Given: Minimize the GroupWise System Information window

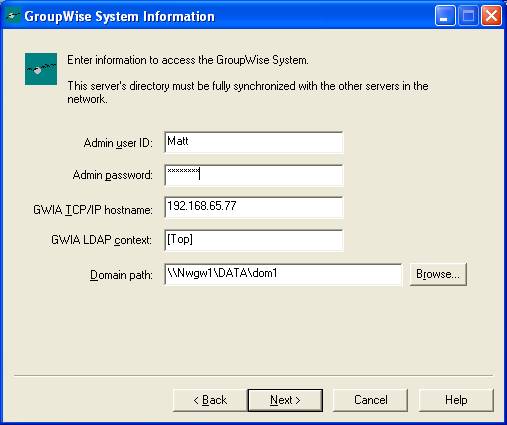Looking at the screenshot, I should 445,16.
